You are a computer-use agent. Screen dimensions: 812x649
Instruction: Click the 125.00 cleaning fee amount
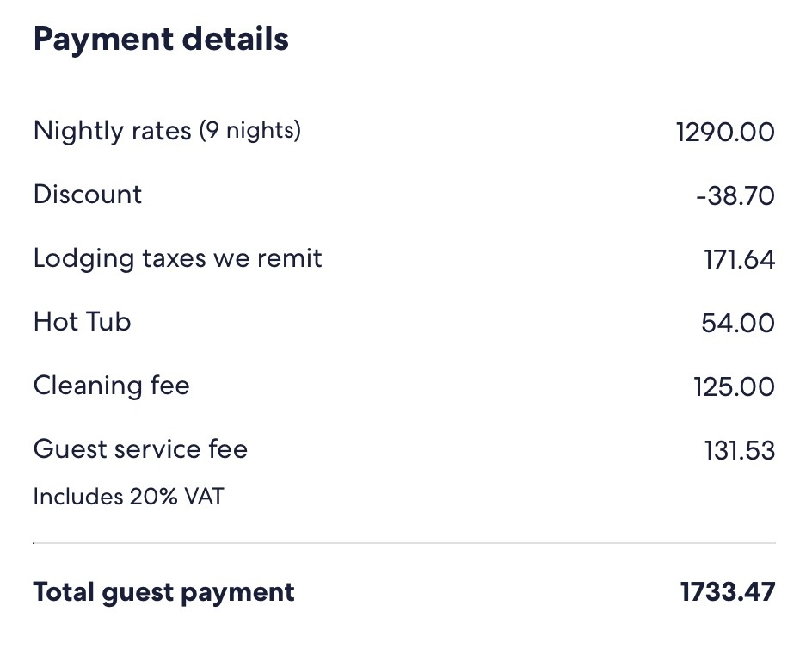pyautogui.click(x=734, y=386)
